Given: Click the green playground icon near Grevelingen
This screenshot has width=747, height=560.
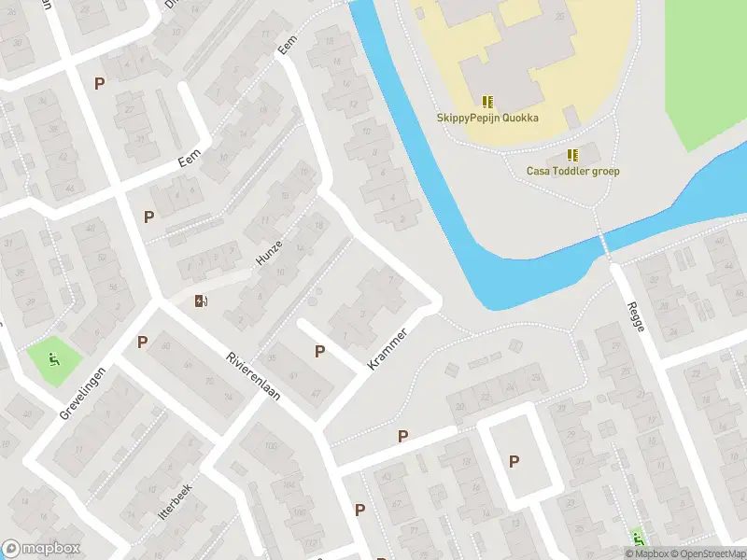Looking at the screenshot, I should click(x=54, y=359).
